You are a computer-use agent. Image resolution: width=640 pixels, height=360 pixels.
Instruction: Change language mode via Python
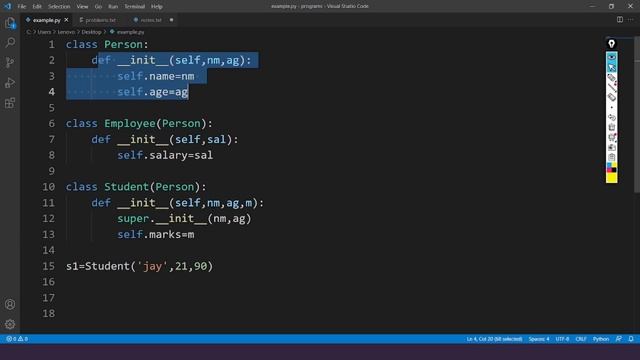[601, 339]
